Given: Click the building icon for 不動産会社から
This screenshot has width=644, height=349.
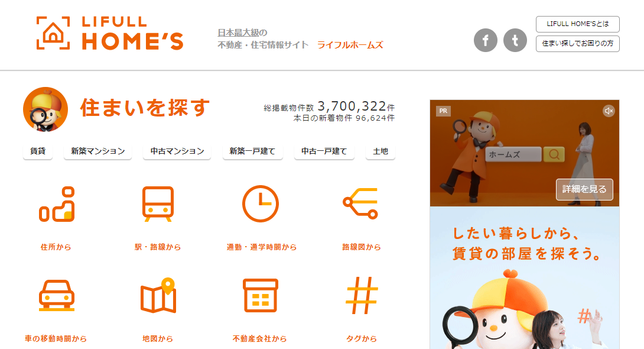Looking at the screenshot, I should (x=261, y=296).
